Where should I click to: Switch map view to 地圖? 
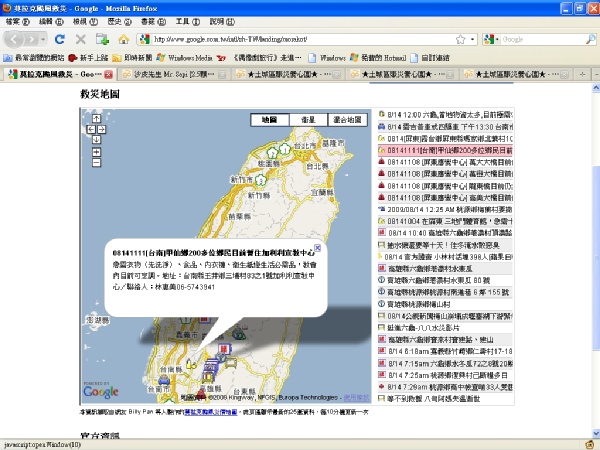[x=270, y=120]
